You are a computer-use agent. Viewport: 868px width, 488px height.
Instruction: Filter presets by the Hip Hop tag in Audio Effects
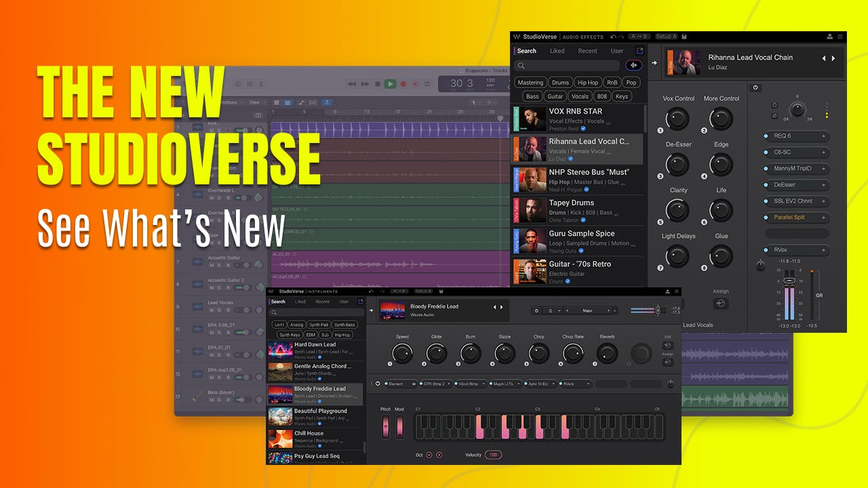tap(587, 83)
